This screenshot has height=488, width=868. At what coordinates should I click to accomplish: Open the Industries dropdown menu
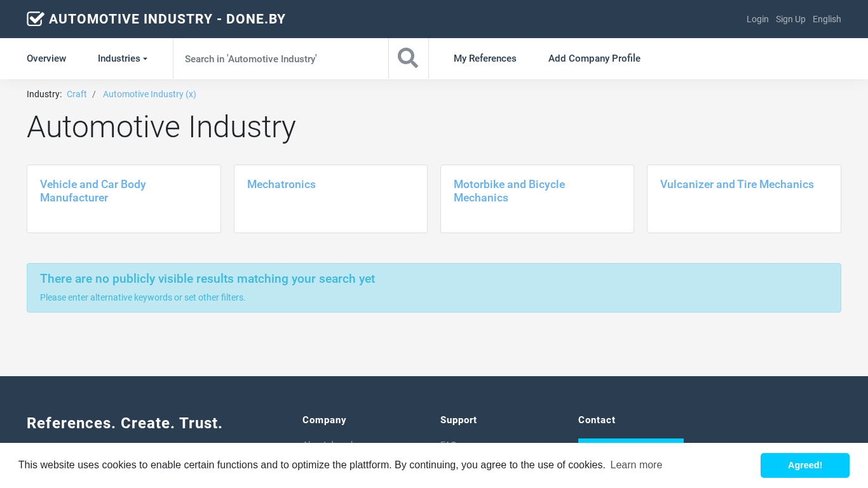(x=122, y=58)
